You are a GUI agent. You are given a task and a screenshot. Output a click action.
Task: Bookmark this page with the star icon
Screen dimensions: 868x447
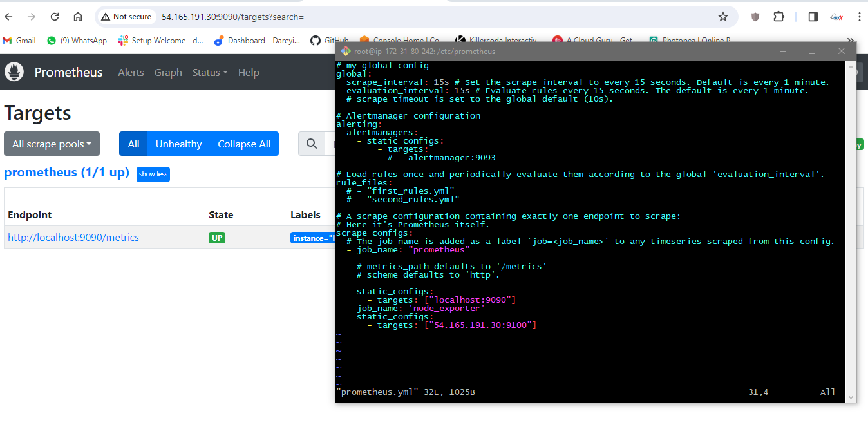[x=723, y=17]
